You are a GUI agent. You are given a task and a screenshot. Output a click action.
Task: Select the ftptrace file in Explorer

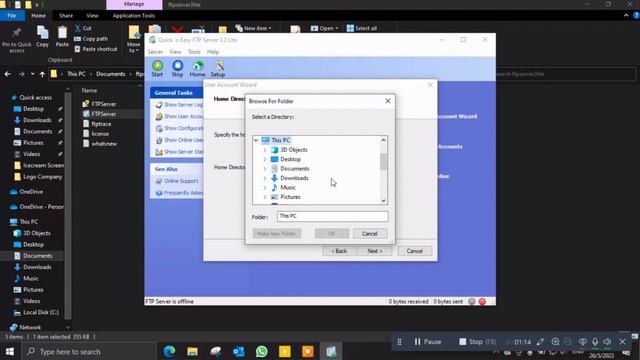click(x=101, y=124)
